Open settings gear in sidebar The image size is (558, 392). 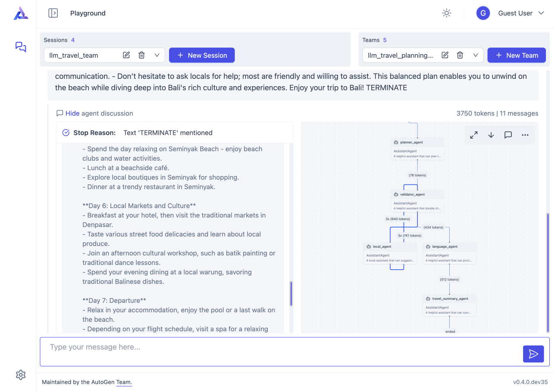tap(21, 375)
